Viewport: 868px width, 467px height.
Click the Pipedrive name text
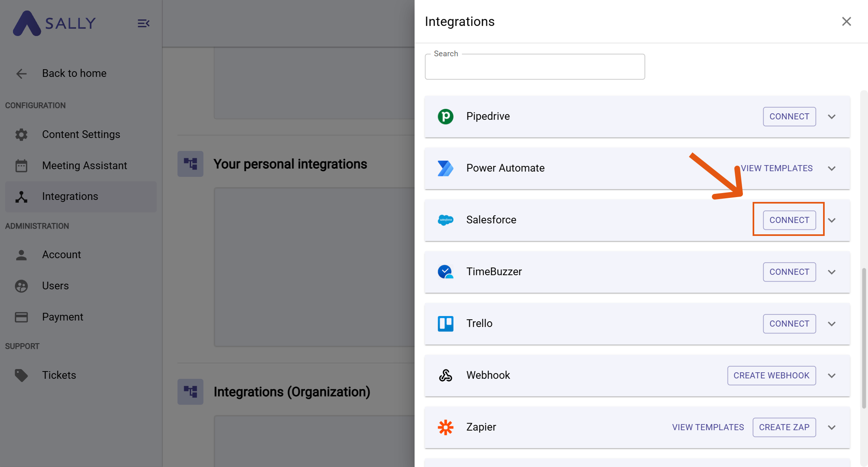tap(488, 116)
